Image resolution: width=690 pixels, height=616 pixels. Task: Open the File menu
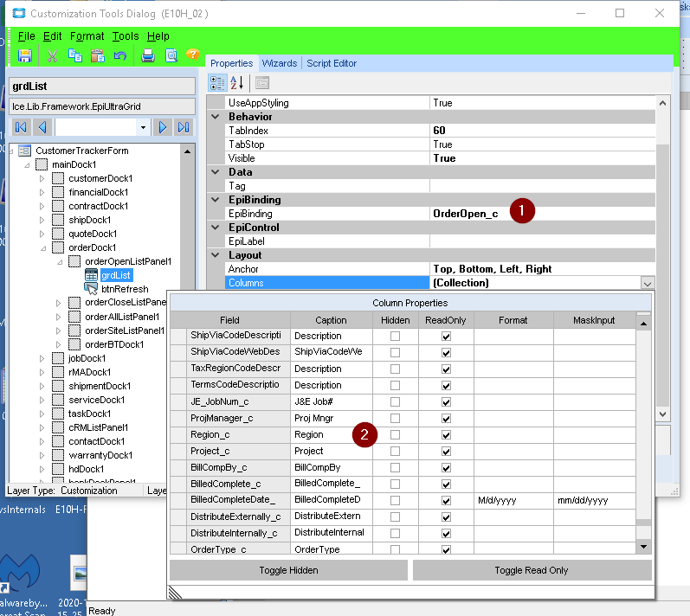pyautogui.click(x=26, y=36)
